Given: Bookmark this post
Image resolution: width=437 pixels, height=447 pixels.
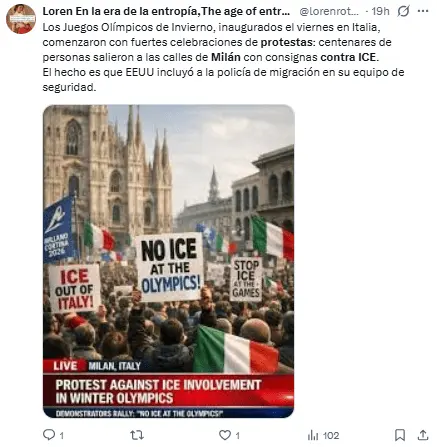Looking at the screenshot, I should (x=400, y=435).
